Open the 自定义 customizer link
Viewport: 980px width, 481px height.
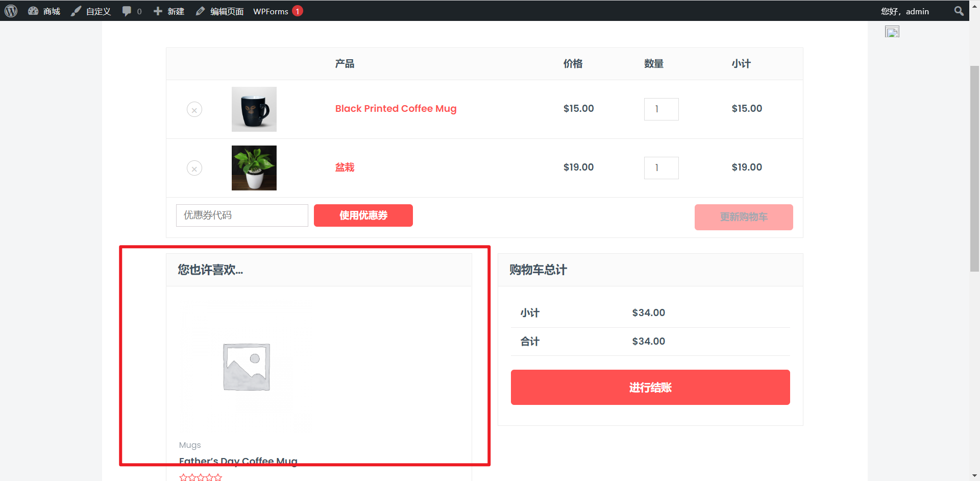91,11
